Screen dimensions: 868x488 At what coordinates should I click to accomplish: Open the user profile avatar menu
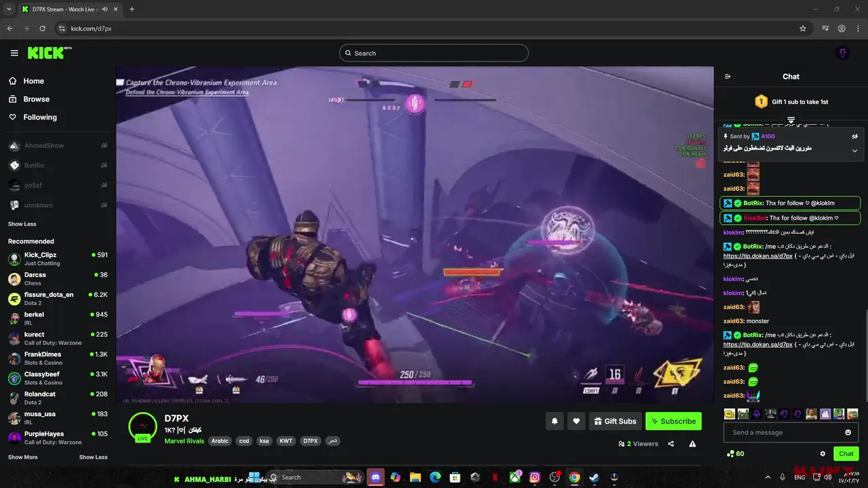pyautogui.click(x=843, y=53)
